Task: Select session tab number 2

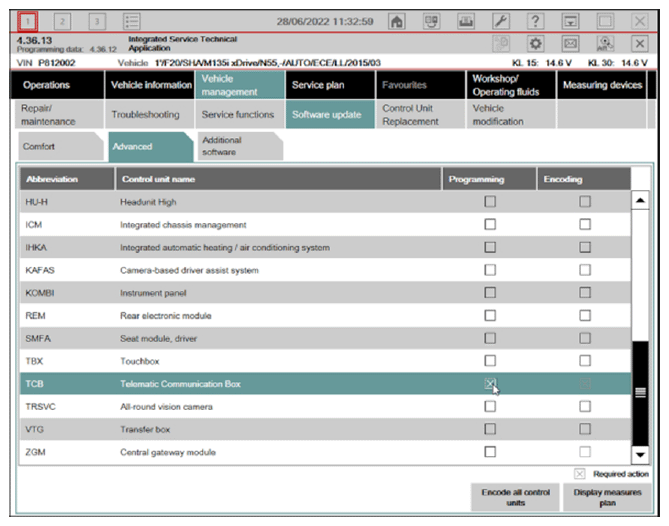Action: point(62,21)
